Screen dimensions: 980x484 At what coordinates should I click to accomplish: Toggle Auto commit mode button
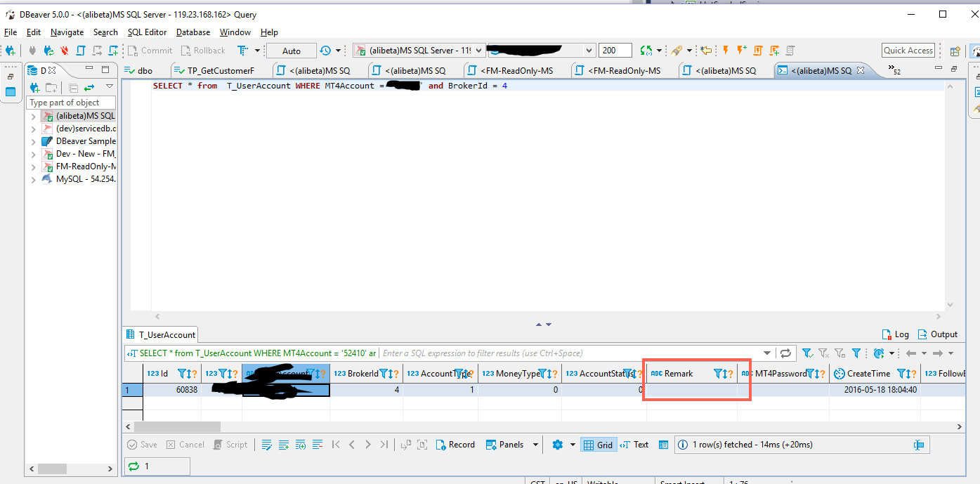pos(292,51)
